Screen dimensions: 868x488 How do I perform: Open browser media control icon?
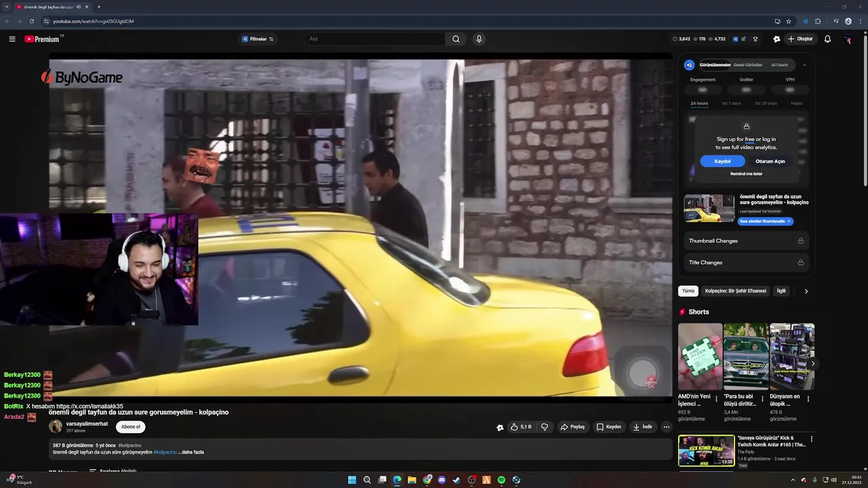coord(835,21)
